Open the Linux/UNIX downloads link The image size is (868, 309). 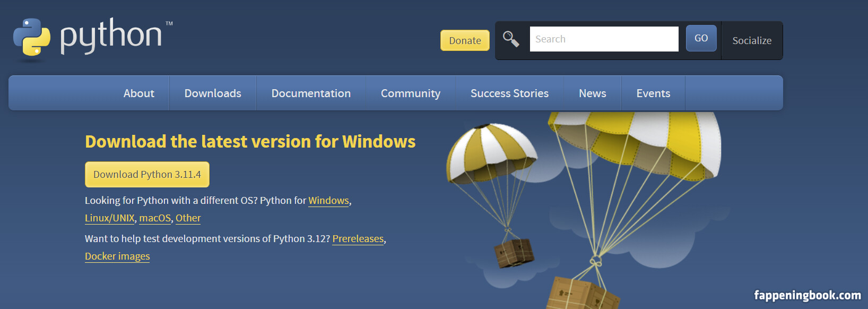point(110,218)
